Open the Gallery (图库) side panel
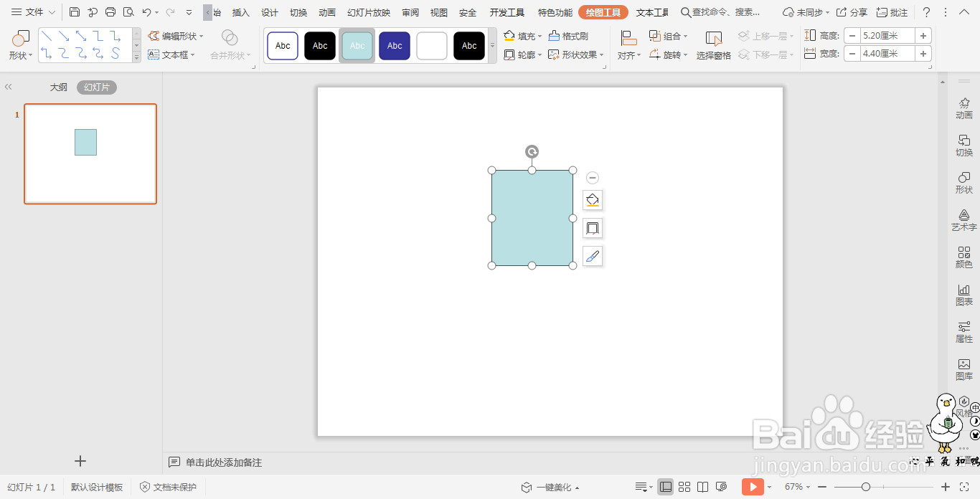 [964, 369]
